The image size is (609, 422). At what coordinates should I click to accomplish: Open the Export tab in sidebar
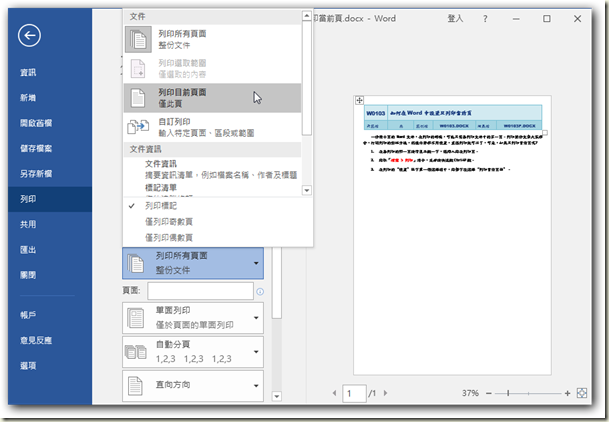click(50, 250)
